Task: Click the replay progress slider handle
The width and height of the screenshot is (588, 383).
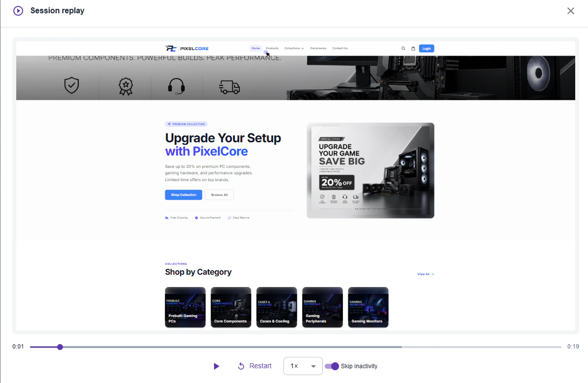Action: click(x=60, y=347)
